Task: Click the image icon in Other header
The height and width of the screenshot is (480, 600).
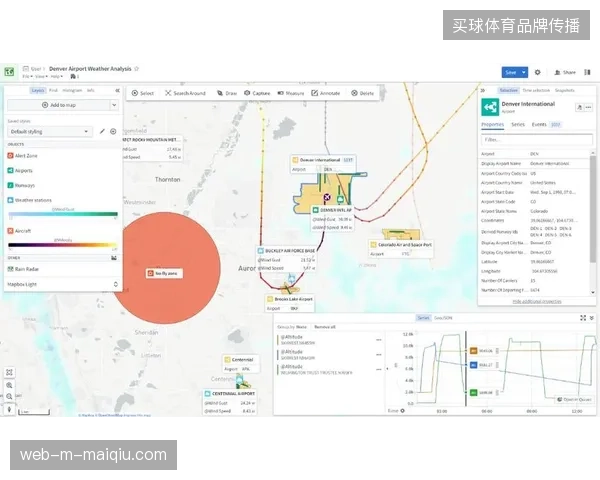Action: tap(114, 258)
